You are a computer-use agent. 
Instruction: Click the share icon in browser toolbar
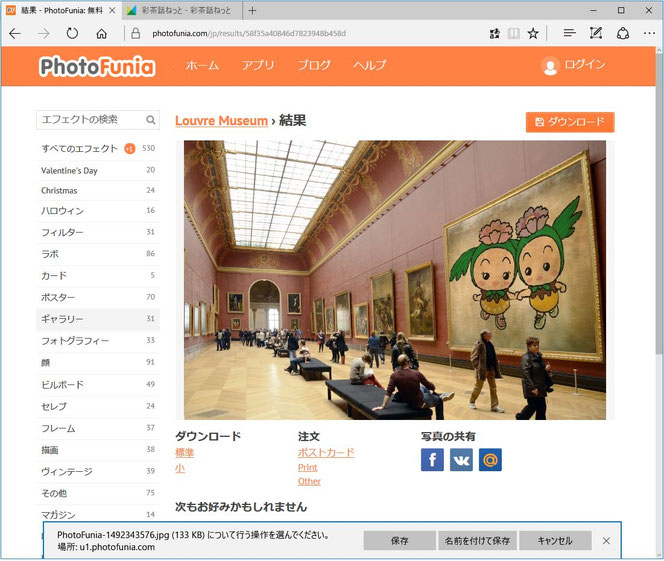coord(622,33)
